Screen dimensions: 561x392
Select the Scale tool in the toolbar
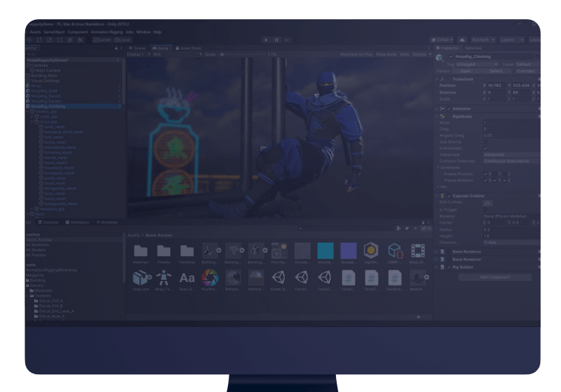click(x=50, y=40)
